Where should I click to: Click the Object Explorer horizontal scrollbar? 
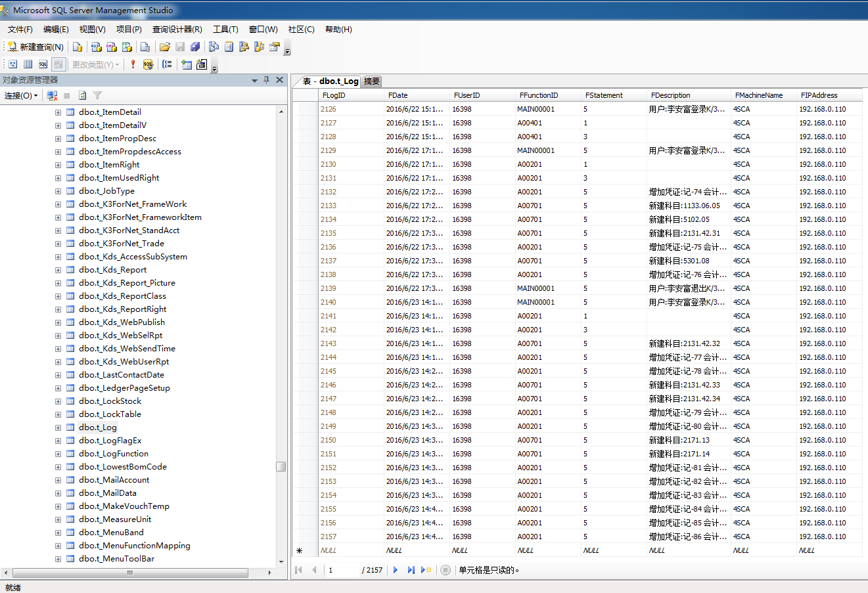pyautogui.click(x=130, y=573)
